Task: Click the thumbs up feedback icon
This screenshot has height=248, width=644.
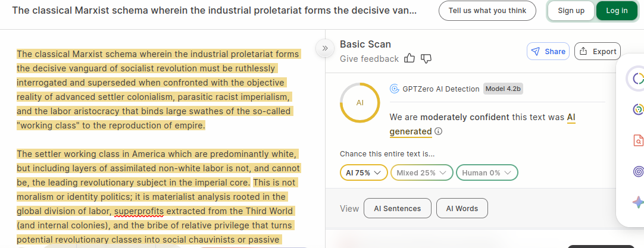Action: click(x=409, y=58)
